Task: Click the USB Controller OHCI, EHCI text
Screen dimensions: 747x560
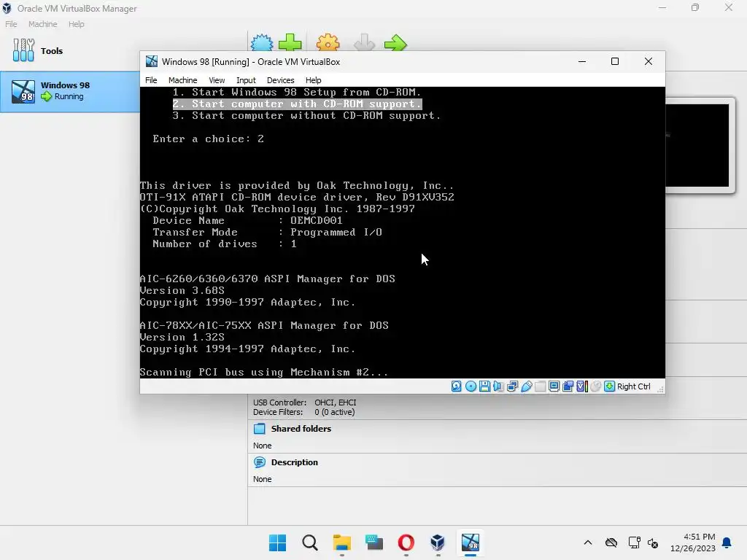Action: [x=304, y=402]
